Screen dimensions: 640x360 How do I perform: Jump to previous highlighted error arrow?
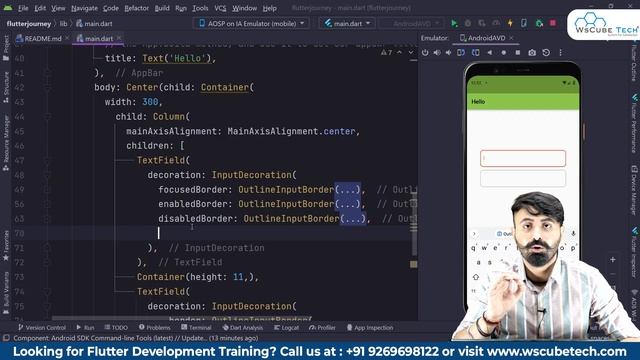[399, 53]
